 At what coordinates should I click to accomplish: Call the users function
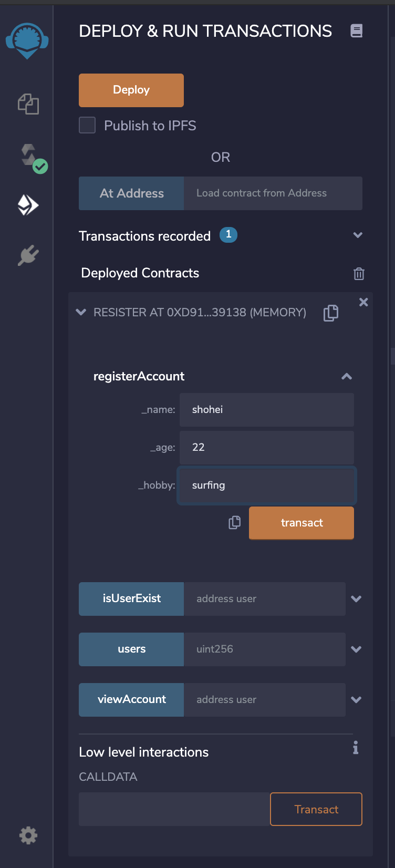(131, 649)
